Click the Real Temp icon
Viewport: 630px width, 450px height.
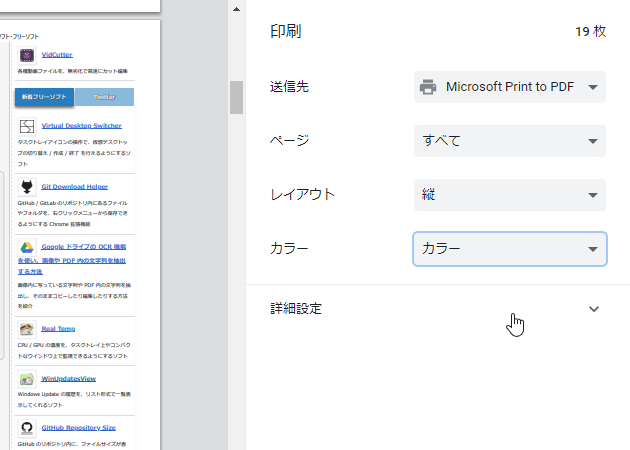tap(27, 329)
